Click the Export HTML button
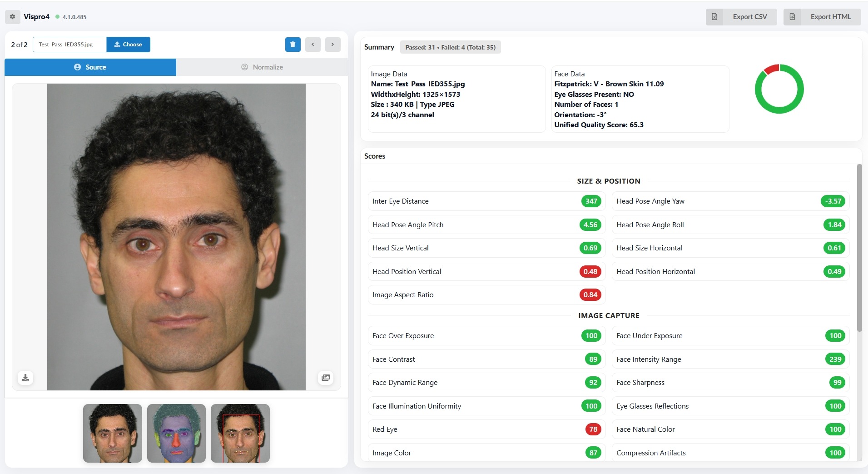This screenshot has height=474, width=868. [822, 17]
